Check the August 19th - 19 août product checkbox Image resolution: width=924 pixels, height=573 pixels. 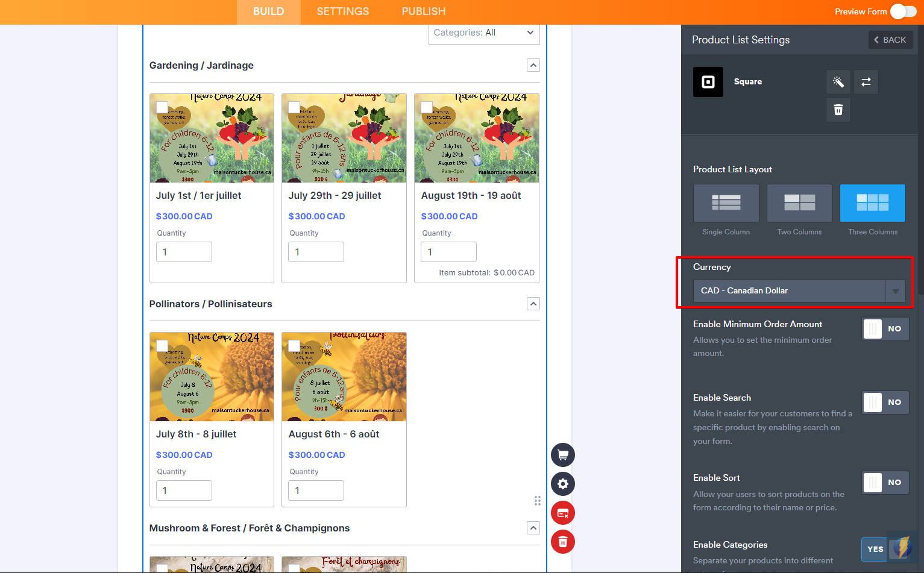click(x=427, y=107)
